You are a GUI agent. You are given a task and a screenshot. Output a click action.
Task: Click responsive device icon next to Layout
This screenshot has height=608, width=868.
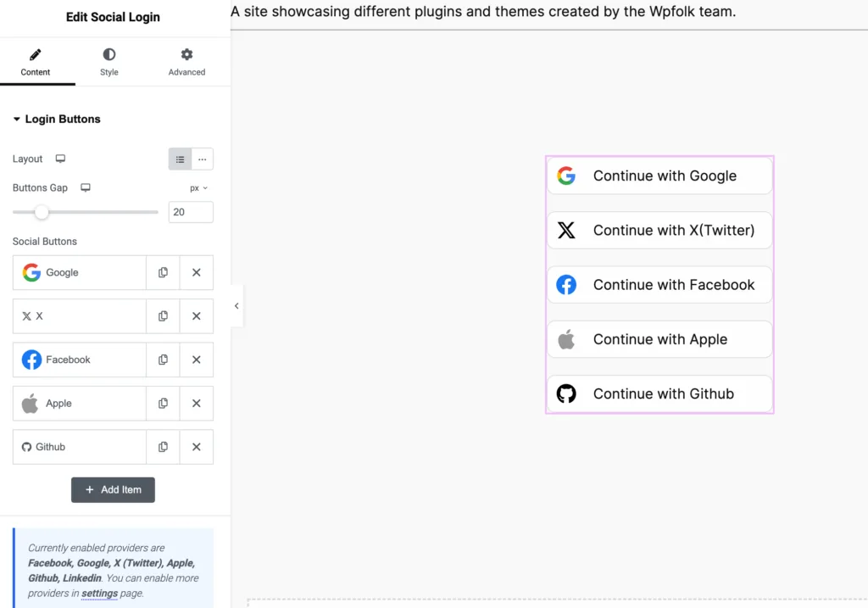pyautogui.click(x=60, y=159)
